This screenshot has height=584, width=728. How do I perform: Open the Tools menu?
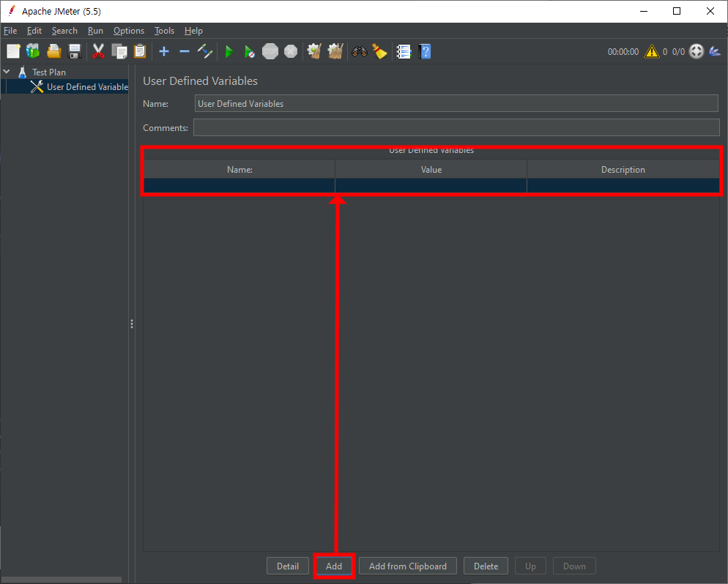[x=164, y=31]
